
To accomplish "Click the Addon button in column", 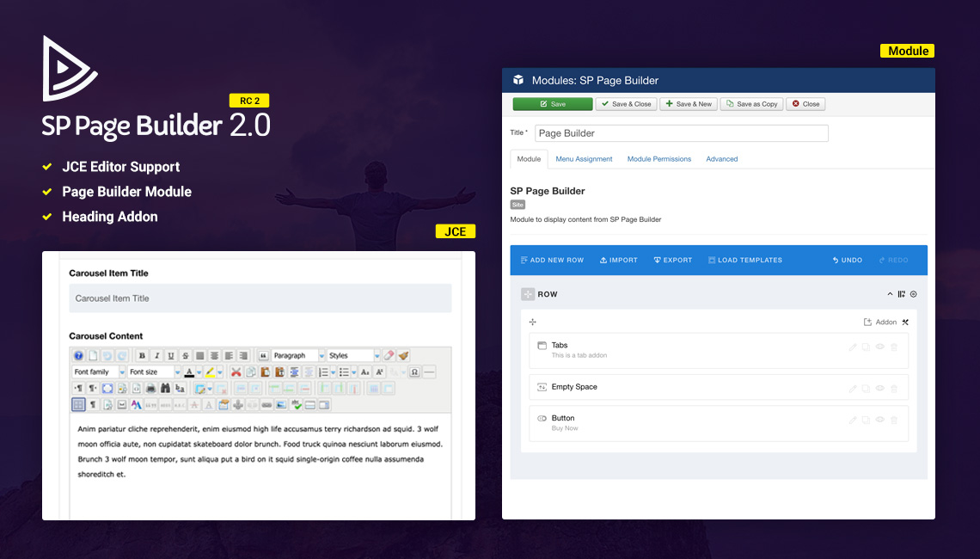I will click(880, 322).
